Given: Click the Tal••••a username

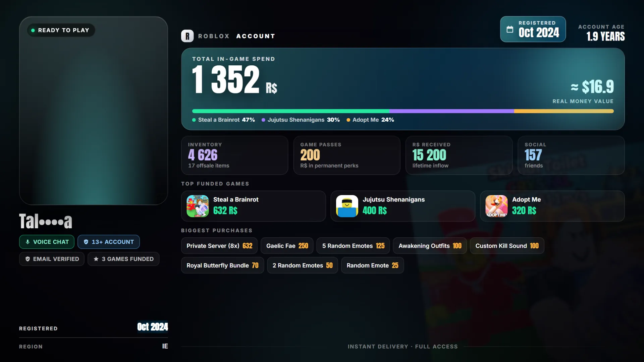Looking at the screenshot, I should tap(46, 221).
